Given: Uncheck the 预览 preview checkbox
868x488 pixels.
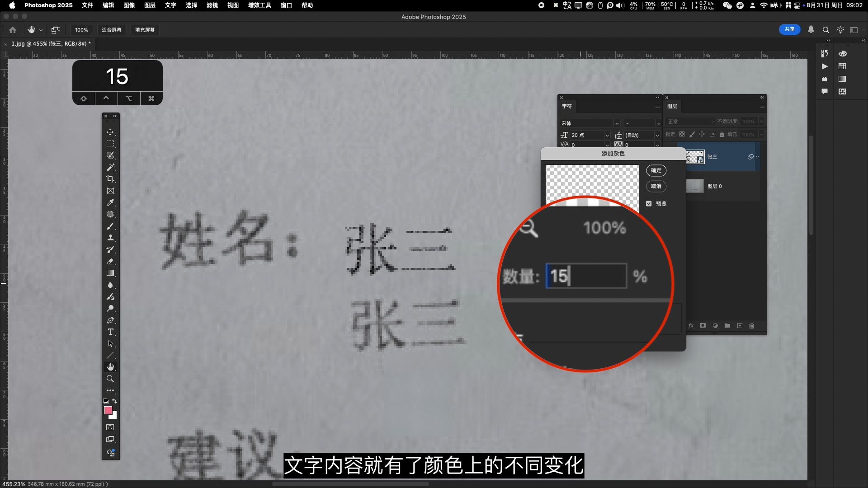Looking at the screenshot, I should coord(649,203).
